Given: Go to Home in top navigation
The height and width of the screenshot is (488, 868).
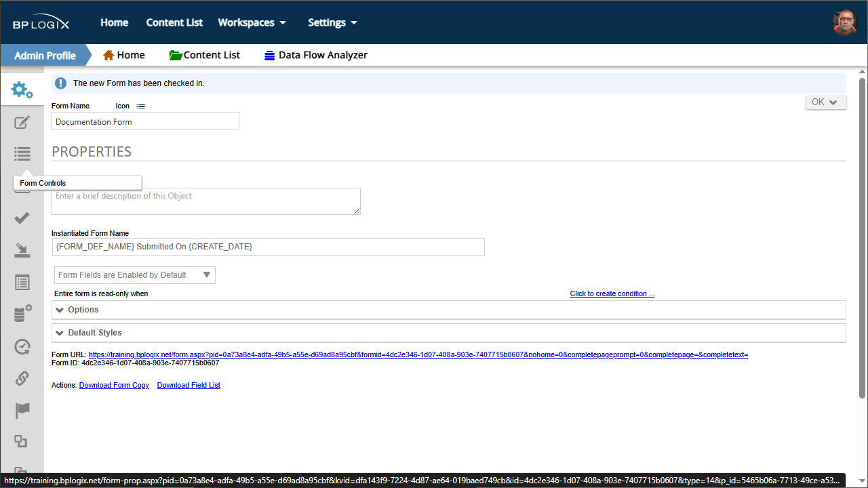Looking at the screenshot, I should pos(115,22).
